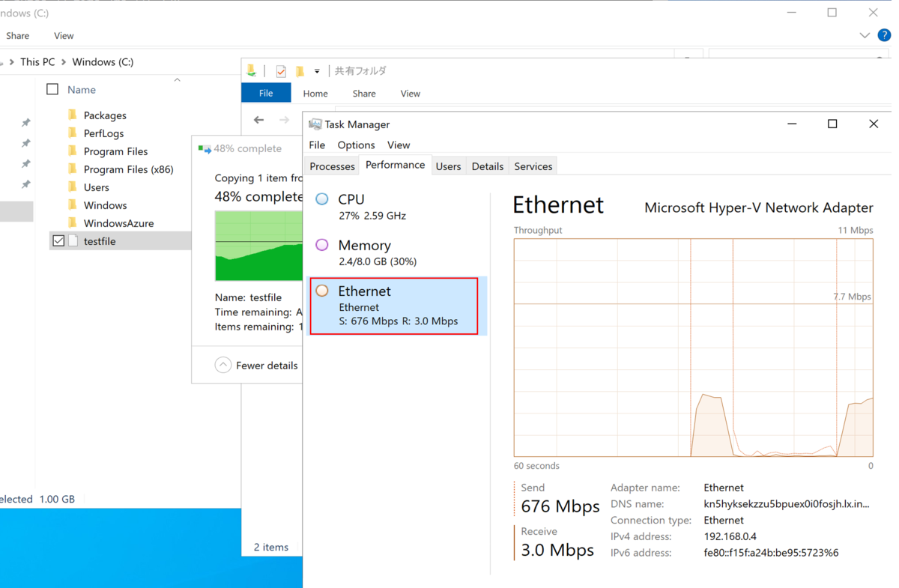Collapse copy dialog with Fewer details chevron

pos(223,365)
